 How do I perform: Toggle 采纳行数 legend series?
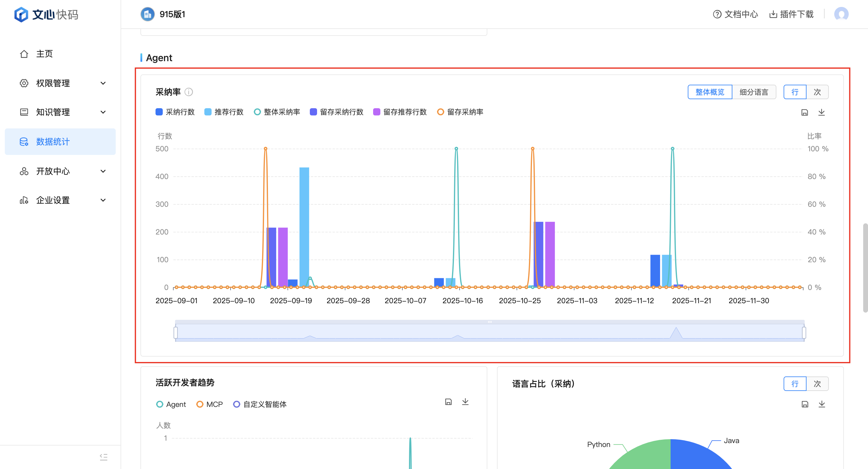tap(175, 112)
